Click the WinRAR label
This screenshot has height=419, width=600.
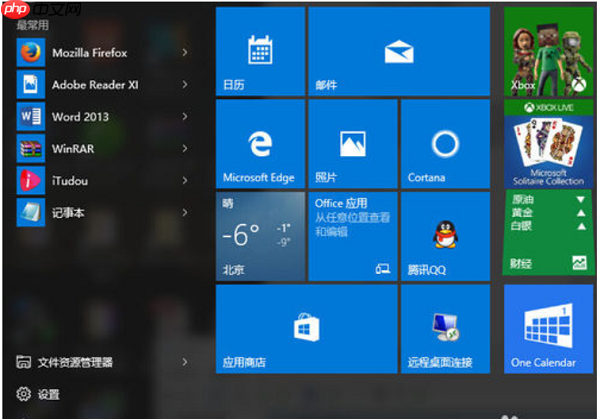click(x=73, y=148)
